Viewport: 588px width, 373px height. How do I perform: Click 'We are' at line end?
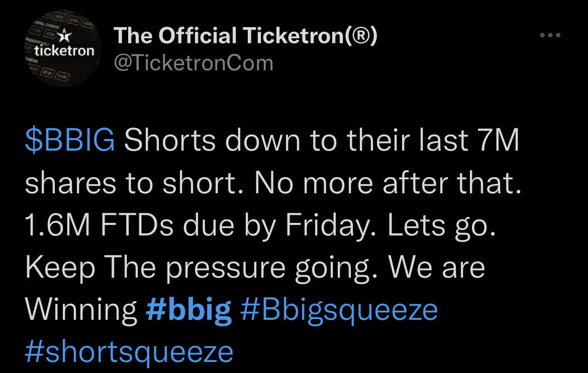(437, 268)
